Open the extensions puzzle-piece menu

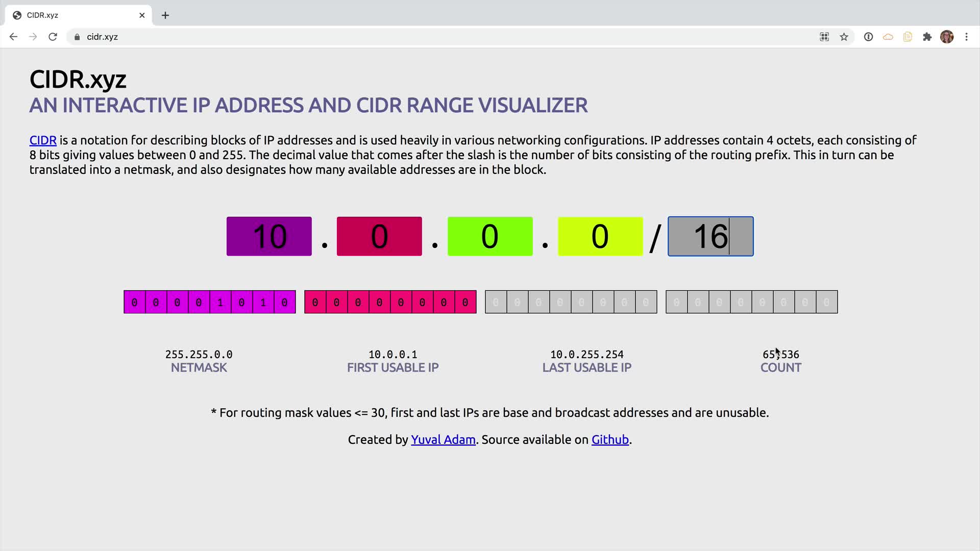[x=927, y=37]
